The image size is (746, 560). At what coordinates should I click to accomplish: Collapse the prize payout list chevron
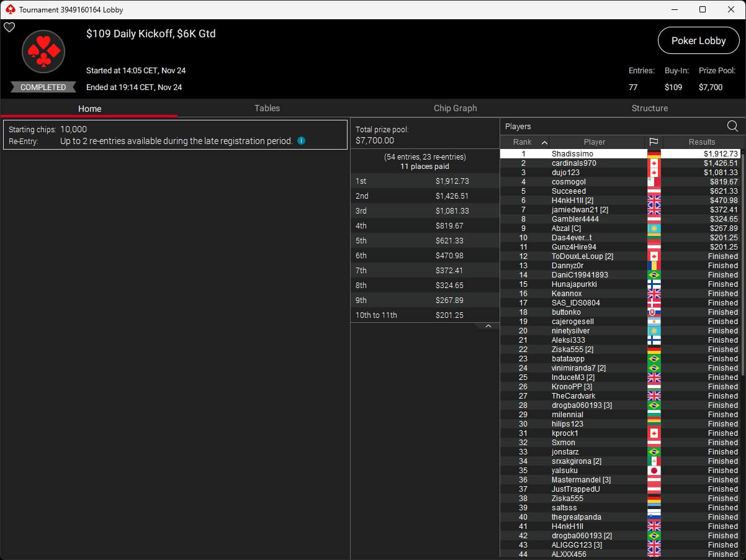click(488, 326)
